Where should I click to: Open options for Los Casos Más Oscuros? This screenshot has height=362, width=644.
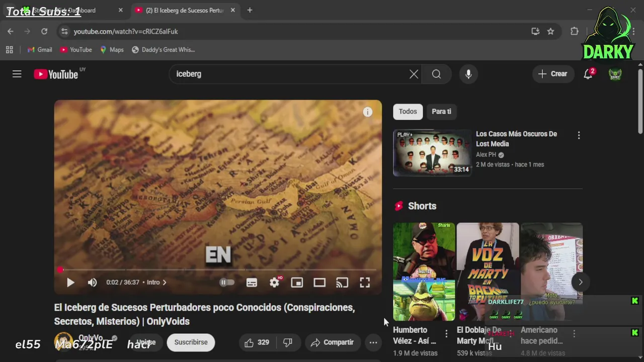579,135
